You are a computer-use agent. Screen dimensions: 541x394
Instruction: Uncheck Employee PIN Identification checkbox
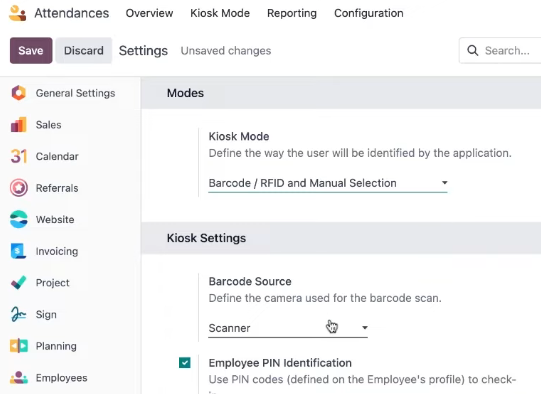[185, 363]
